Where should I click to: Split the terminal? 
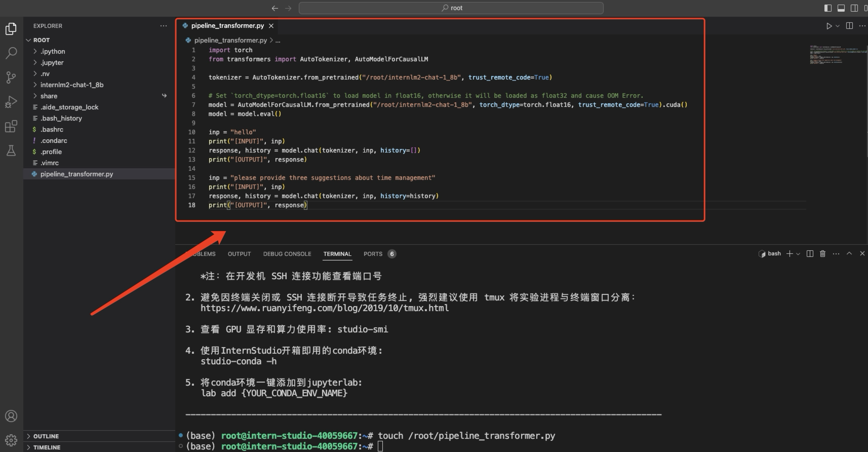(x=810, y=254)
